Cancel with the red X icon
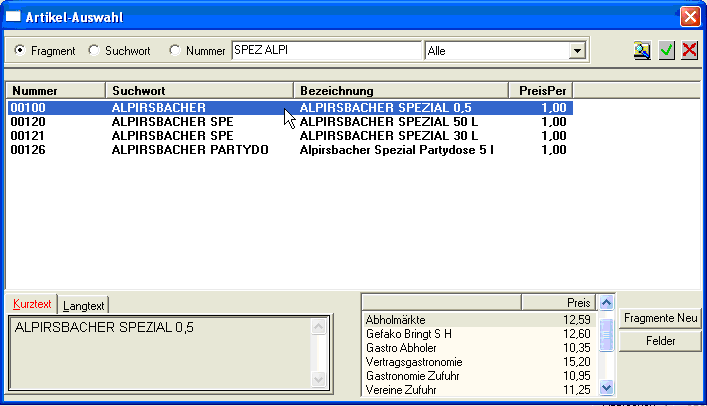 (x=689, y=50)
